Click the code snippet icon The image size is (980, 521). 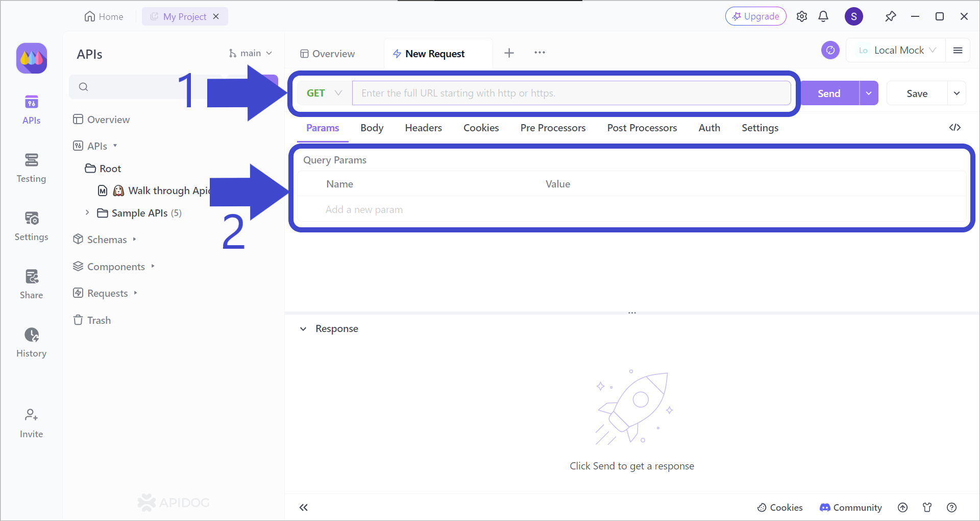tap(954, 128)
